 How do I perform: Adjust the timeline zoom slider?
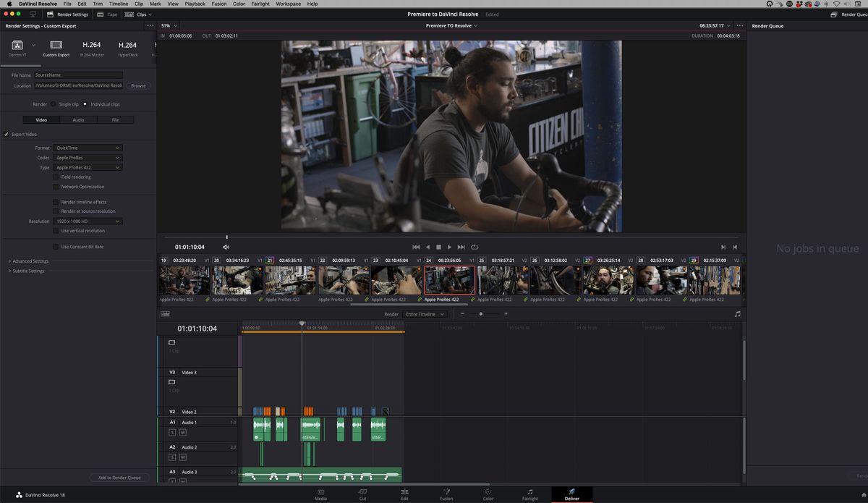pos(481,313)
